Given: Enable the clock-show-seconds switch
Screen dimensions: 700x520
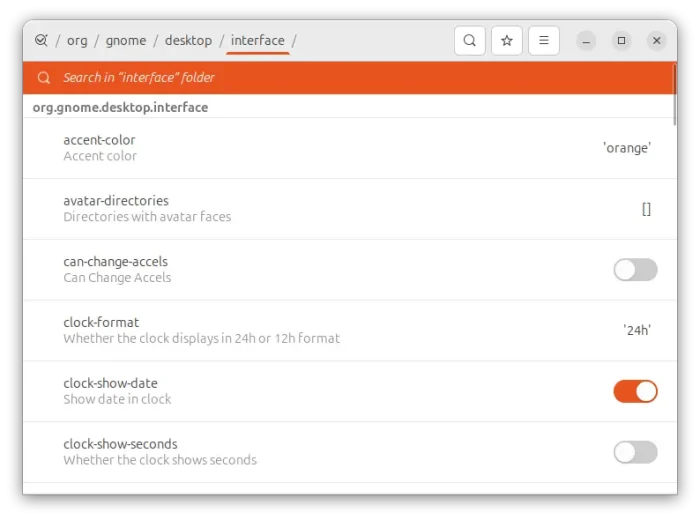Looking at the screenshot, I should pyautogui.click(x=635, y=452).
